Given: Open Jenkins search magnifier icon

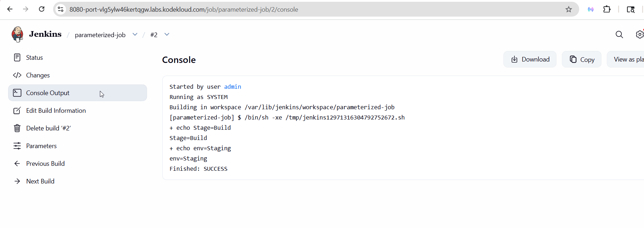Looking at the screenshot, I should click(x=619, y=35).
